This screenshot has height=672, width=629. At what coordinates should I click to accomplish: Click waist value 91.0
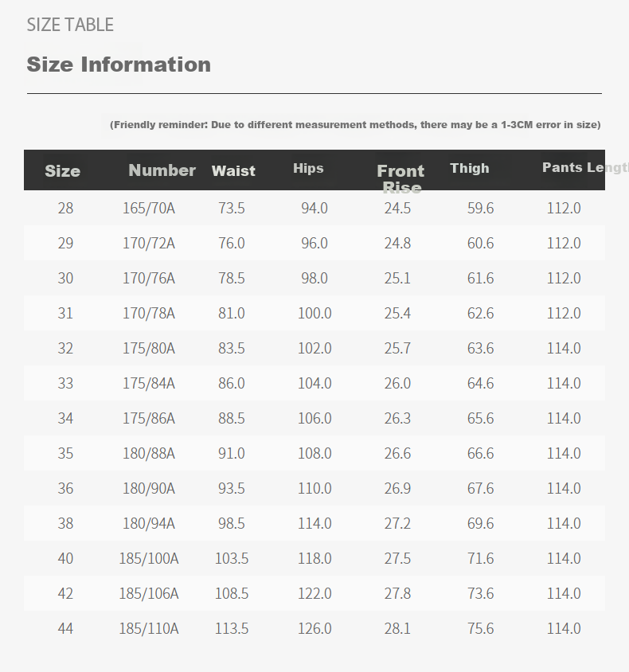coord(232,453)
